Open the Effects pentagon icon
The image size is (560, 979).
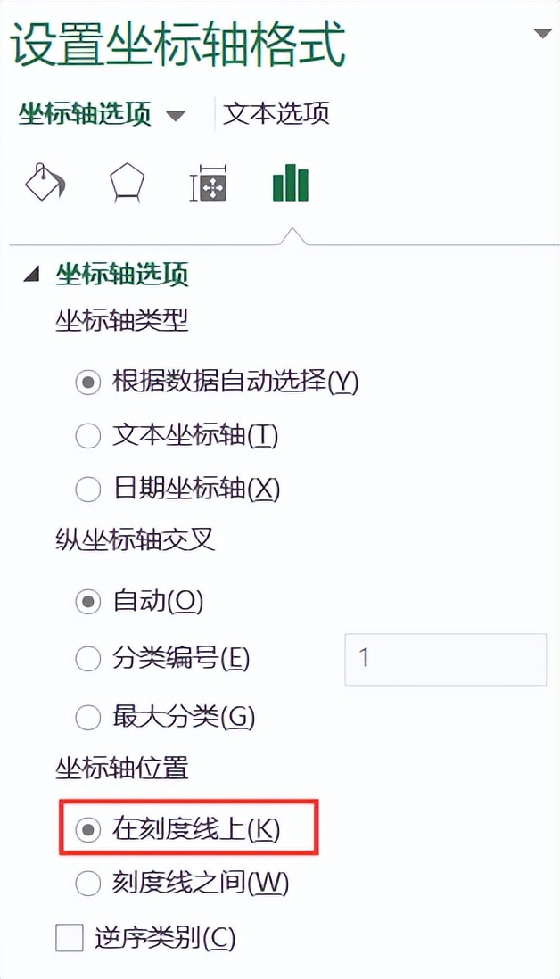127,183
